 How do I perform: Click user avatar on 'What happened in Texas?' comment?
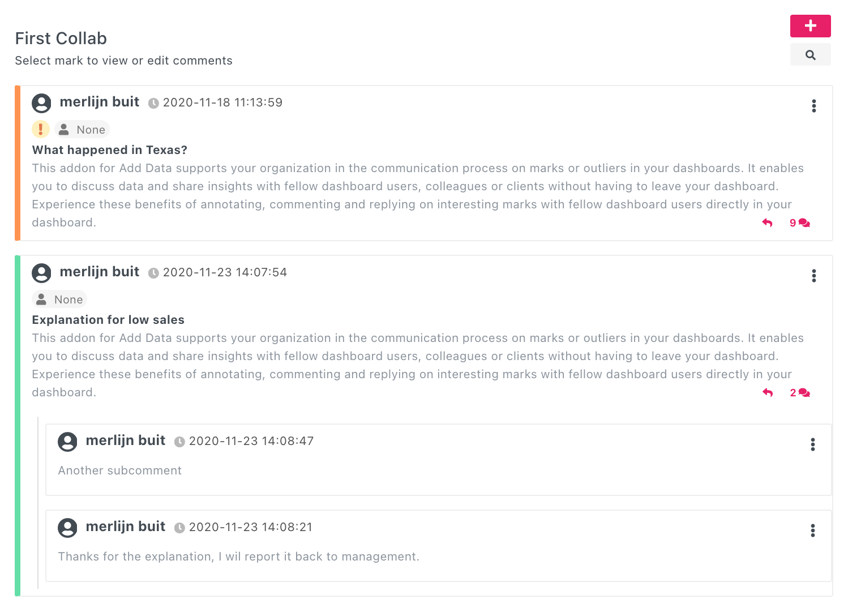coord(41,103)
